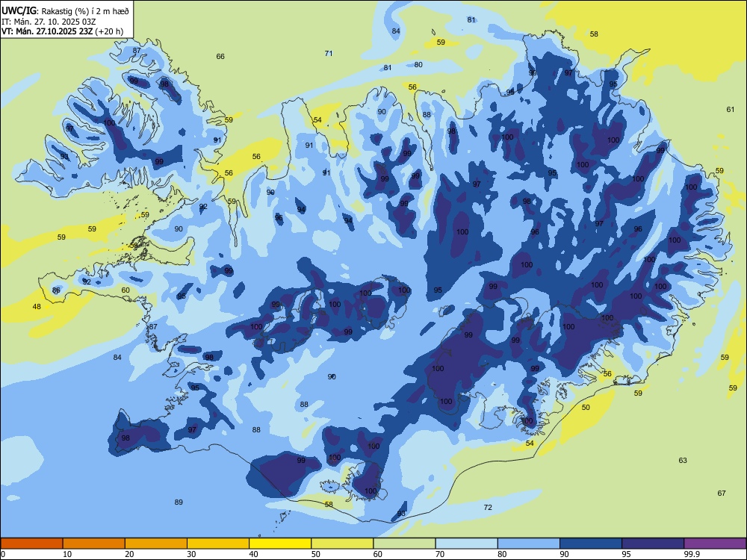Click the map value '86' on the western peninsula
747x560 pixels.
click(x=56, y=290)
